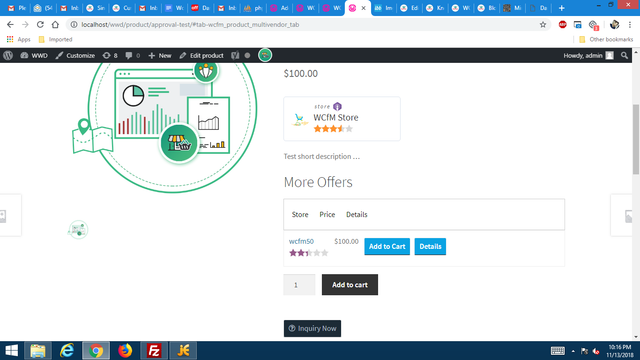Switch to the tab labeled Sin
This screenshot has width=640, height=360.
[96, 8]
